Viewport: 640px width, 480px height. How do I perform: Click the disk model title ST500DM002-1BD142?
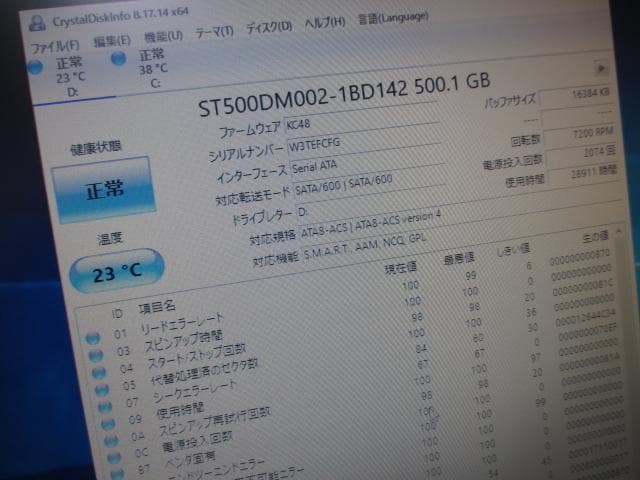tap(303, 98)
